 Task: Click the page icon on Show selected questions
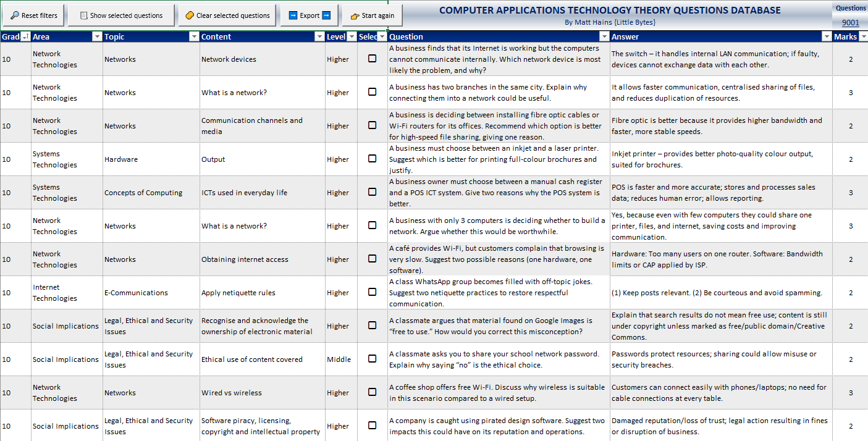84,14
